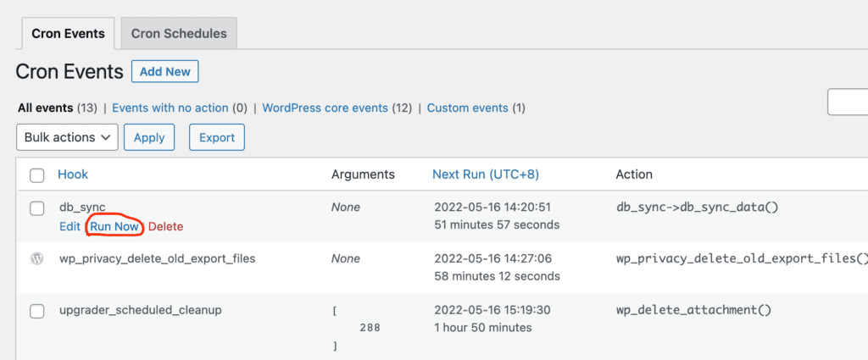The width and height of the screenshot is (868, 360).
Task: Show All events filter
Action: [46, 108]
